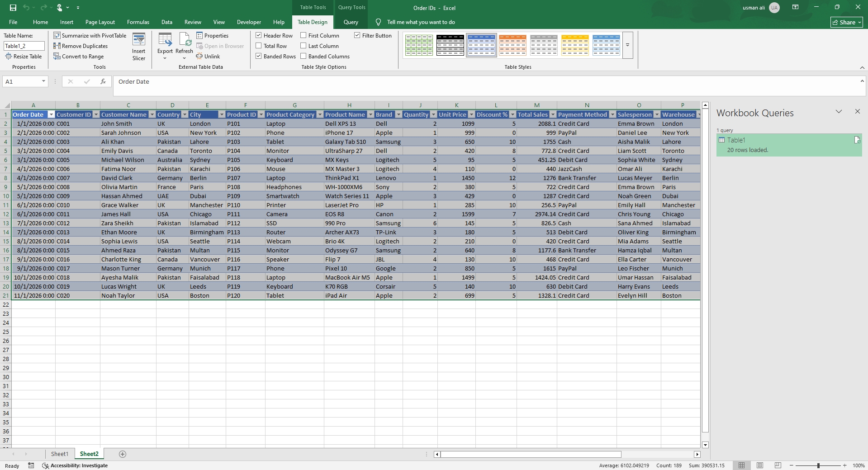The height and width of the screenshot is (470, 868).
Task: Open the Home tab
Action: [x=40, y=22]
